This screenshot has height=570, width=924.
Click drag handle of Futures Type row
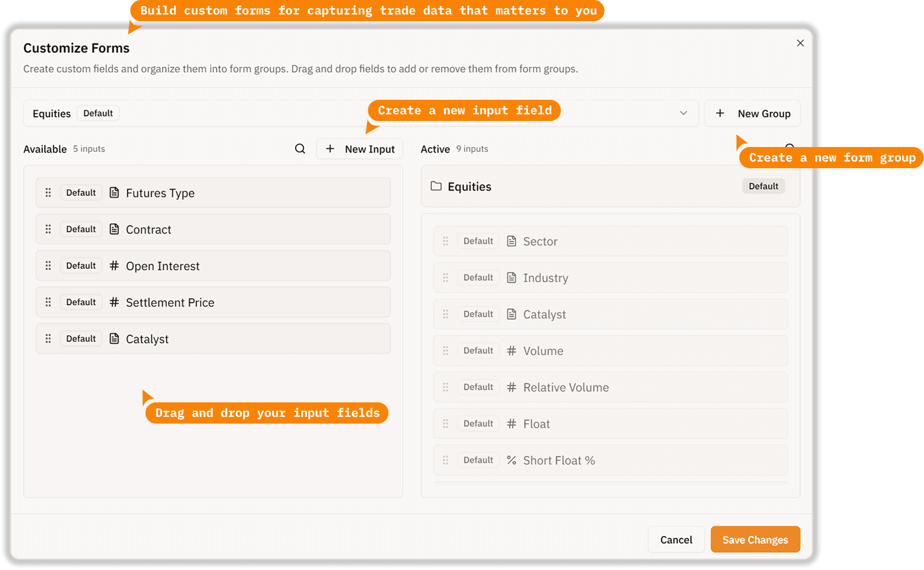[48, 193]
